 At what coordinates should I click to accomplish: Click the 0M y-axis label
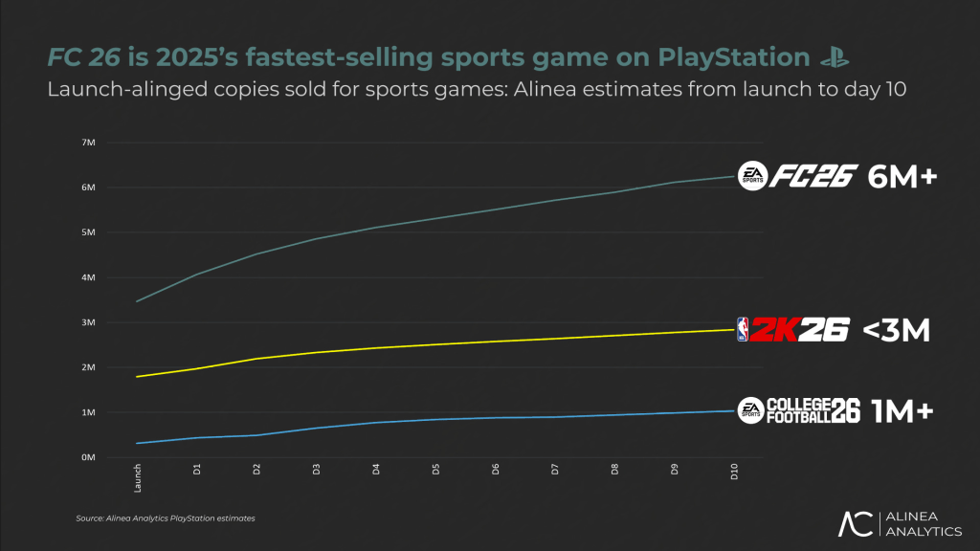(x=89, y=457)
